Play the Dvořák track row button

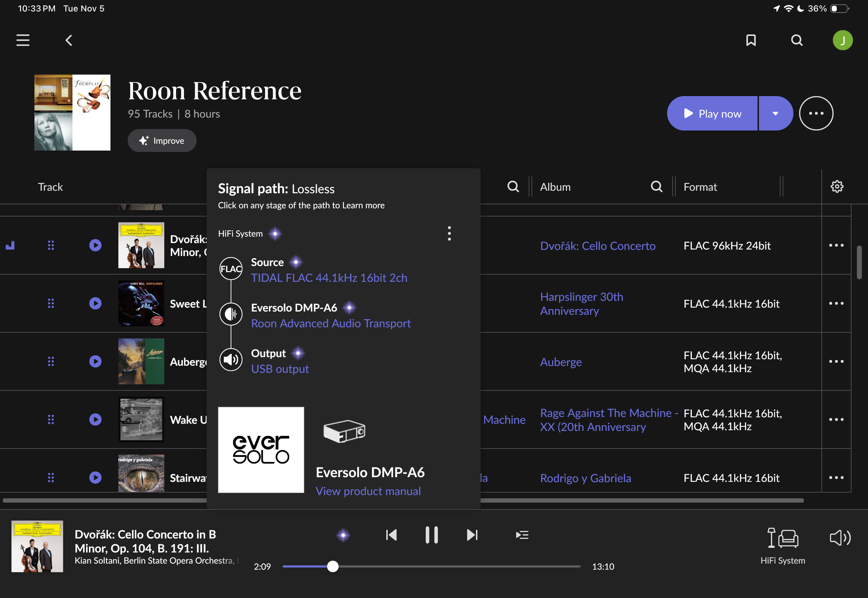(x=95, y=245)
